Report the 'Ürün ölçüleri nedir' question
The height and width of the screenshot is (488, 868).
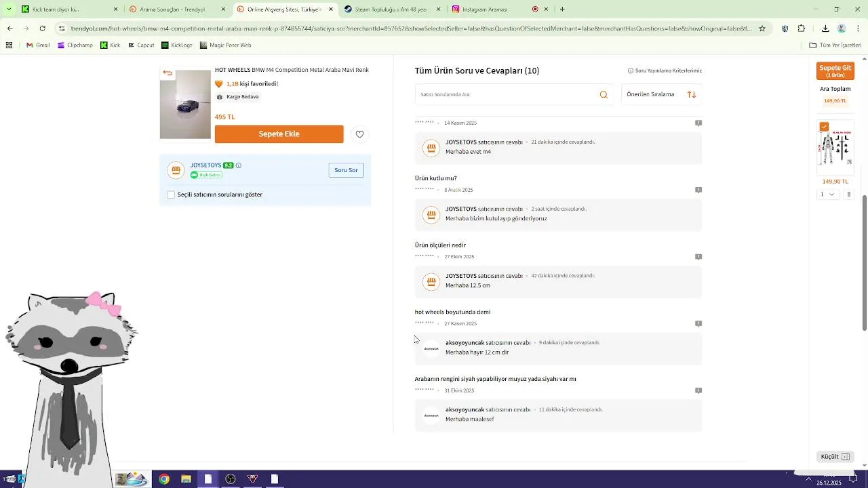(698, 257)
